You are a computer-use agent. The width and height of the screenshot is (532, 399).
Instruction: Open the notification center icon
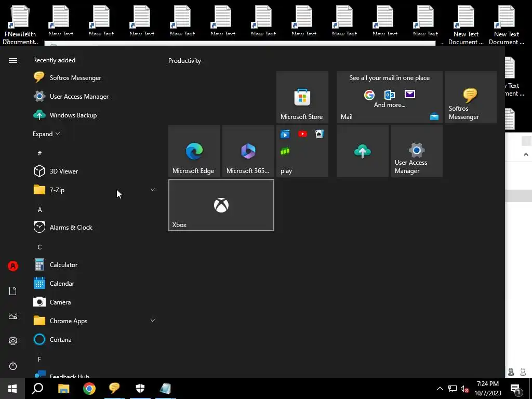coord(516,389)
